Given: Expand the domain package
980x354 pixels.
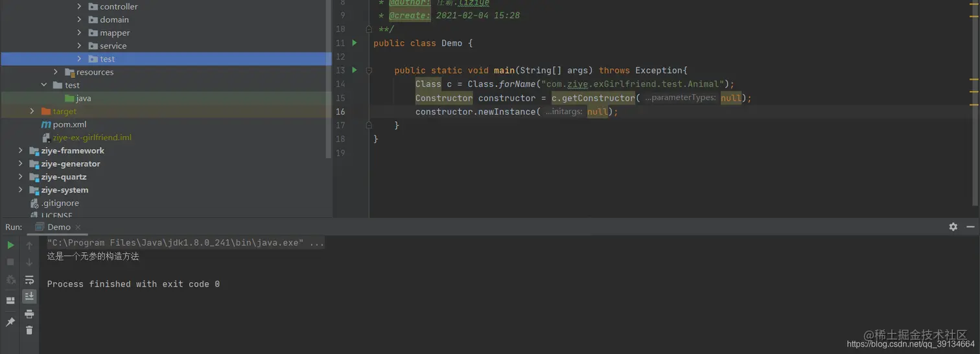Looking at the screenshot, I should pyautogui.click(x=79, y=19).
